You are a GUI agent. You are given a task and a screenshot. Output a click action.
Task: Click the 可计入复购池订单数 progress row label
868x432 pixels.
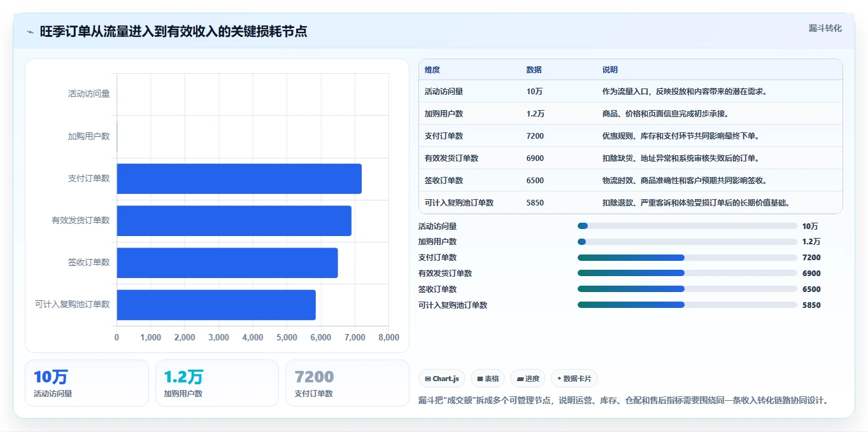point(453,305)
